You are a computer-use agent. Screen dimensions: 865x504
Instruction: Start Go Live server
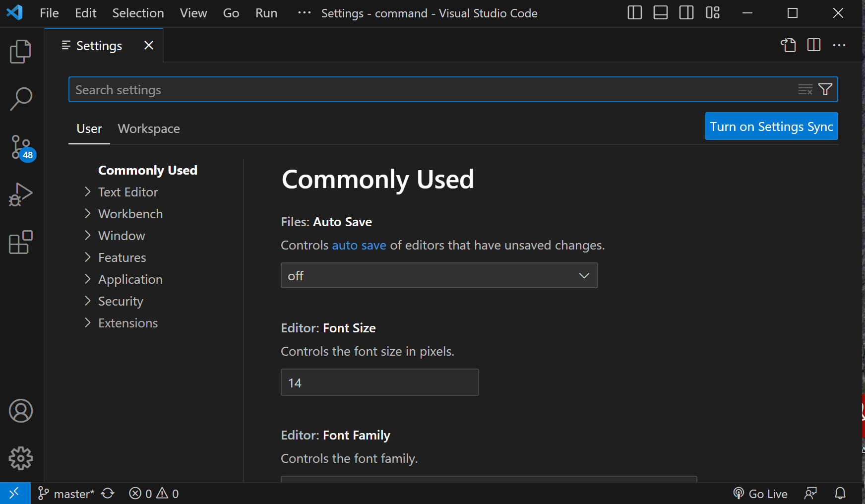point(760,494)
